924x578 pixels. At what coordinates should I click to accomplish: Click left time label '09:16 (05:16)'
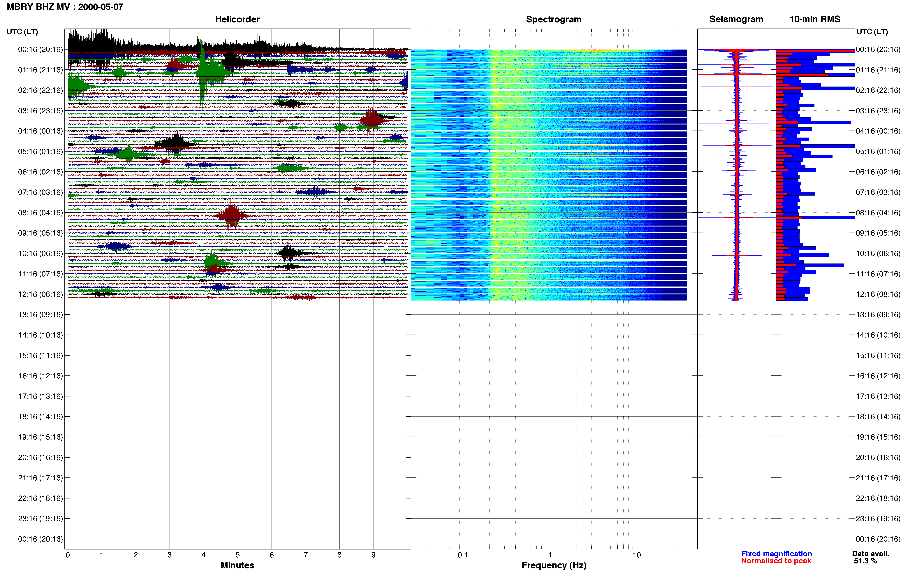41,233
